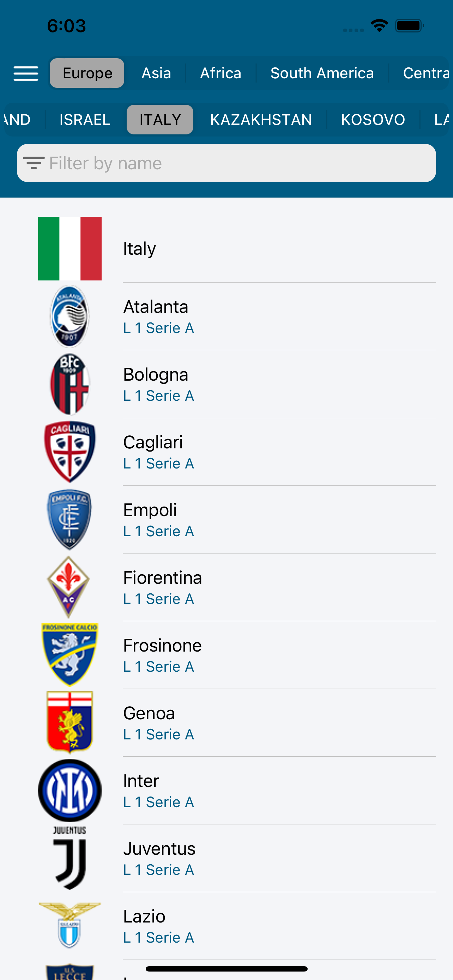Screen dimensions: 453x980
Task: Tap the Italy flag image
Action: click(x=70, y=248)
